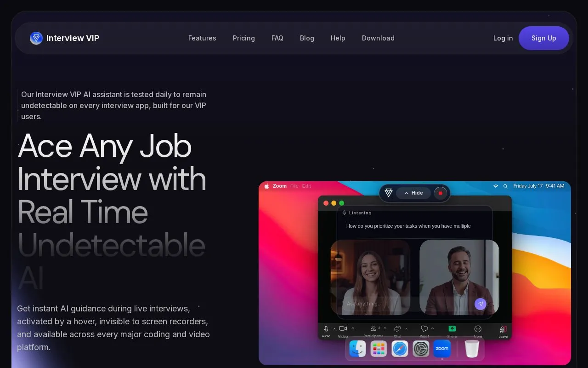Open Safari from the dock
The height and width of the screenshot is (368, 588).
(x=400, y=349)
